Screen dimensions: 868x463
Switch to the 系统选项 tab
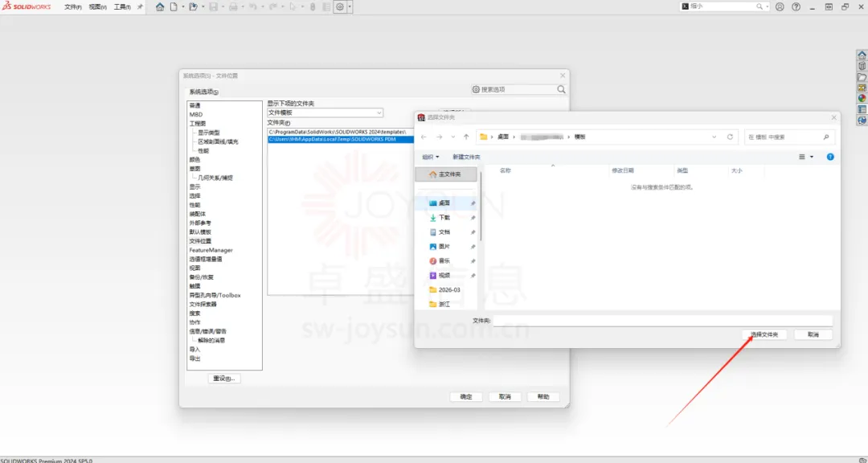click(x=203, y=92)
